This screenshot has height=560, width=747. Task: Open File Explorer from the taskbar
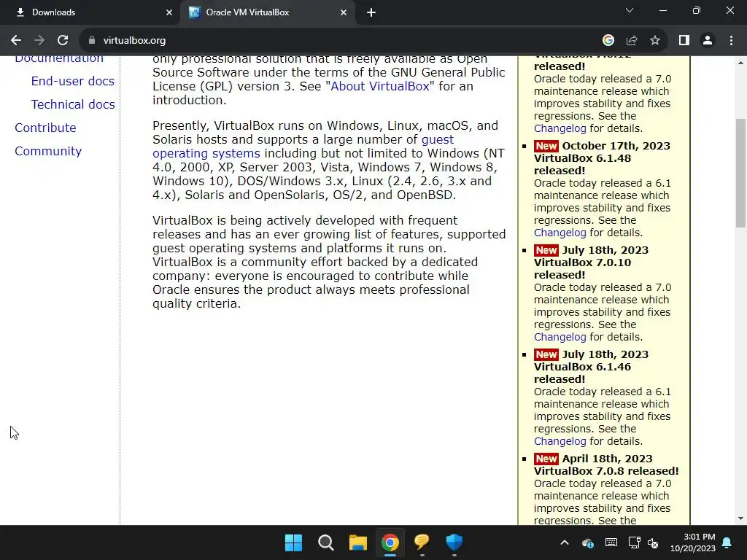point(357,542)
